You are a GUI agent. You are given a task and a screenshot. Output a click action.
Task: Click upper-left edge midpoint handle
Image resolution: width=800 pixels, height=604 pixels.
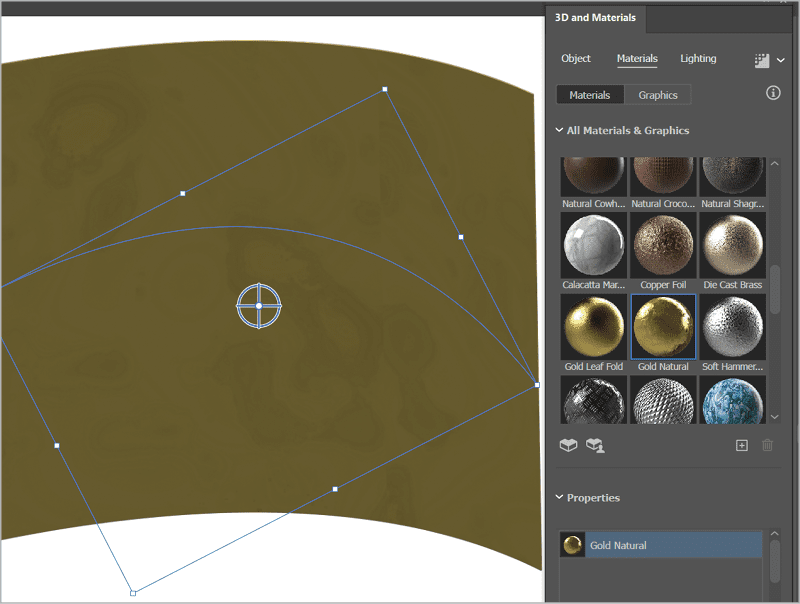coord(183,193)
